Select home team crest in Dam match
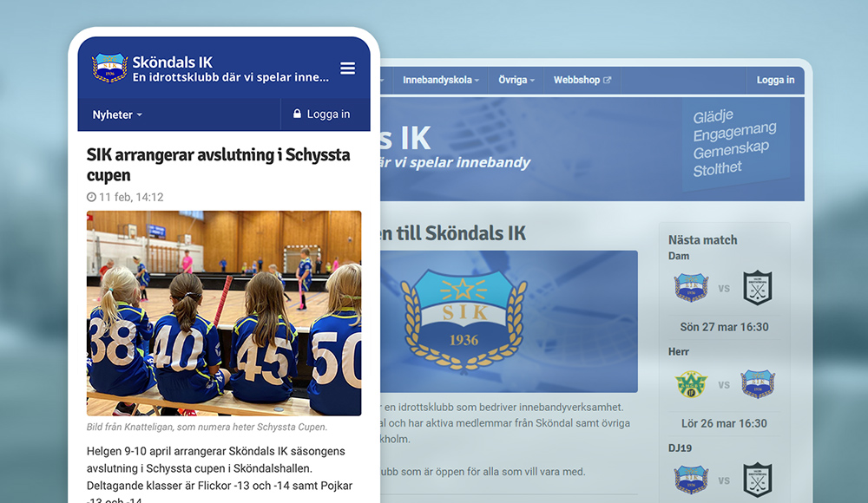The image size is (868, 503). click(691, 287)
